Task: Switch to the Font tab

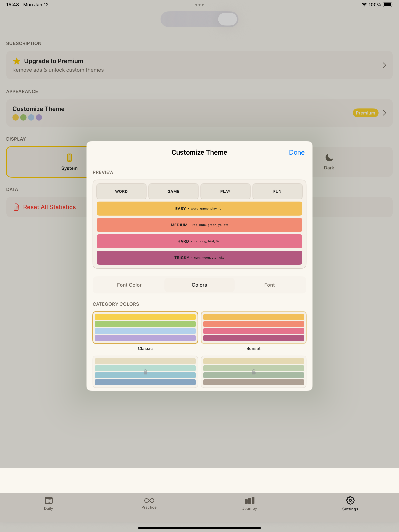Action: tap(269, 285)
